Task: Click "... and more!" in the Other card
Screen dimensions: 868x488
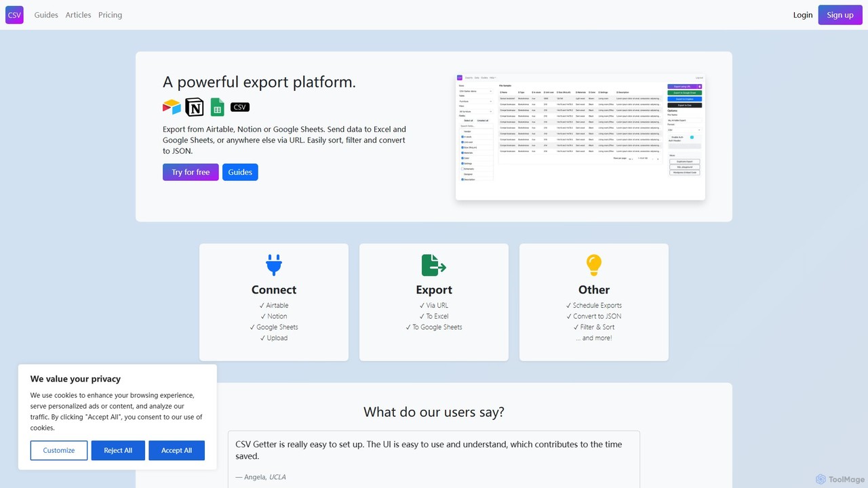Action: (x=594, y=338)
